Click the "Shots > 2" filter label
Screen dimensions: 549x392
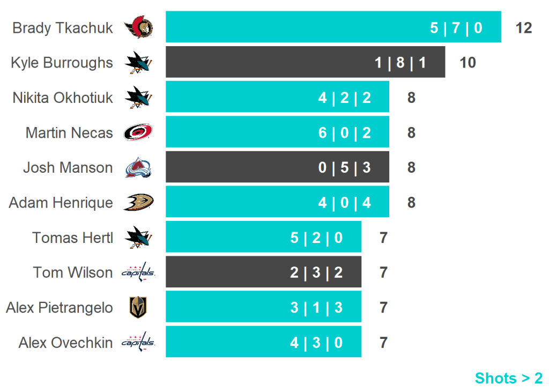click(508, 378)
